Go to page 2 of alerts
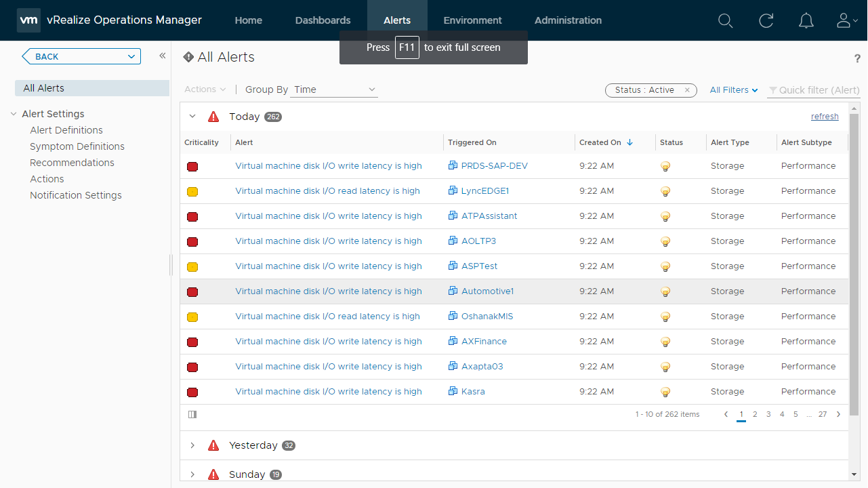The width and height of the screenshot is (868, 488). (755, 414)
